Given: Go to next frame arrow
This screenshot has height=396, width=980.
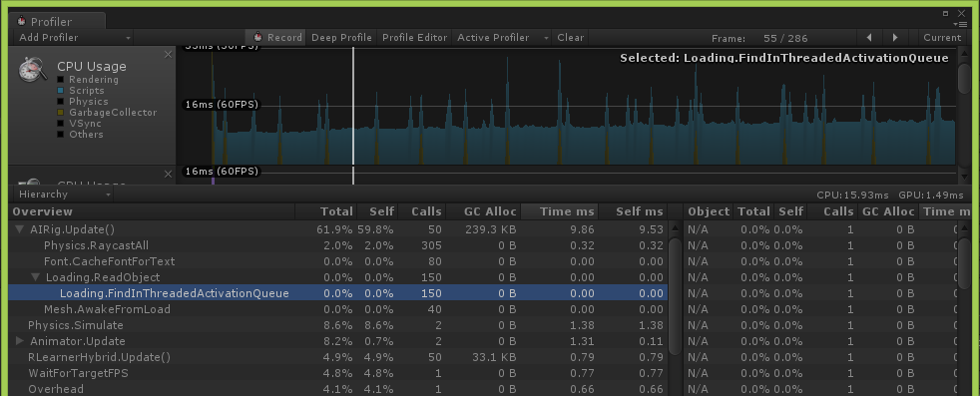Looking at the screenshot, I should click(895, 38).
